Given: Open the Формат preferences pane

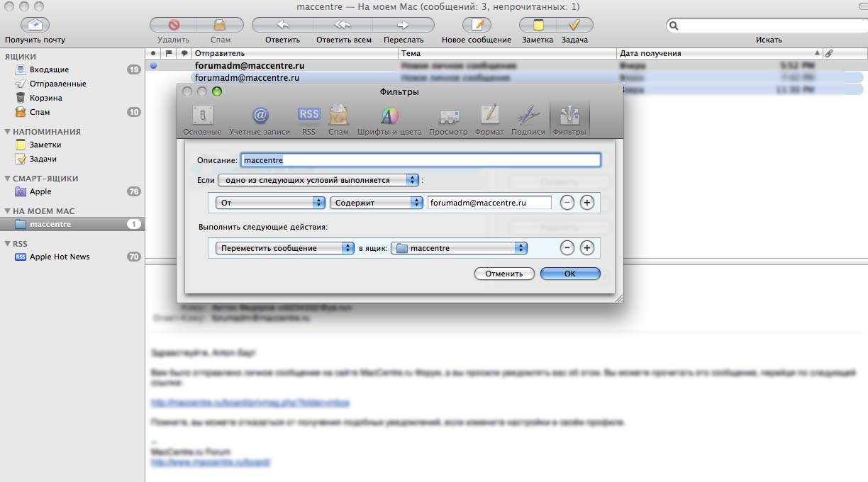Looking at the screenshot, I should coord(489,120).
